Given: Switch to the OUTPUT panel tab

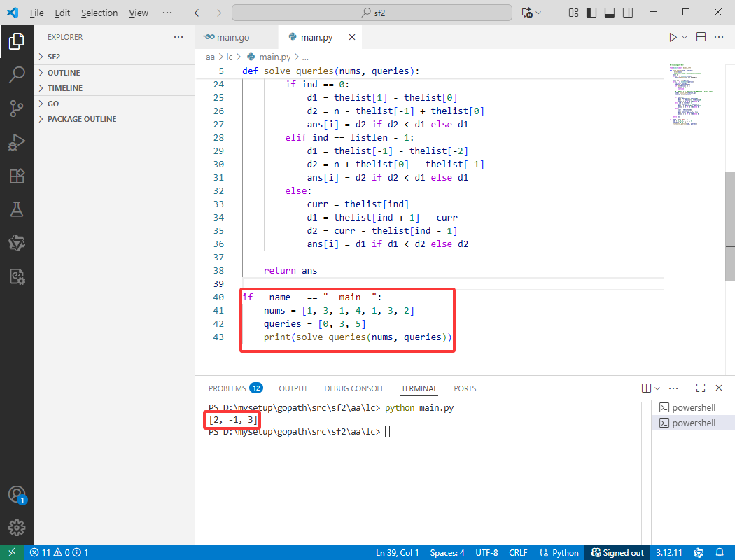Looking at the screenshot, I should pyautogui.click(x=293, y=388).
